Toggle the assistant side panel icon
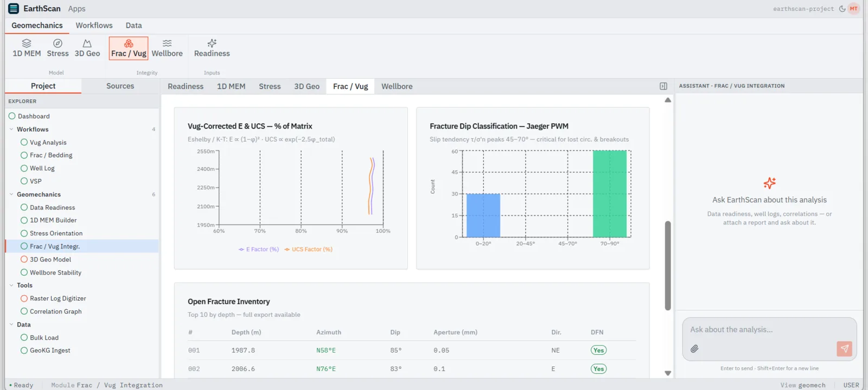This screenshot has height=390, width=868. pyautogui.click(x=663, y=86)
